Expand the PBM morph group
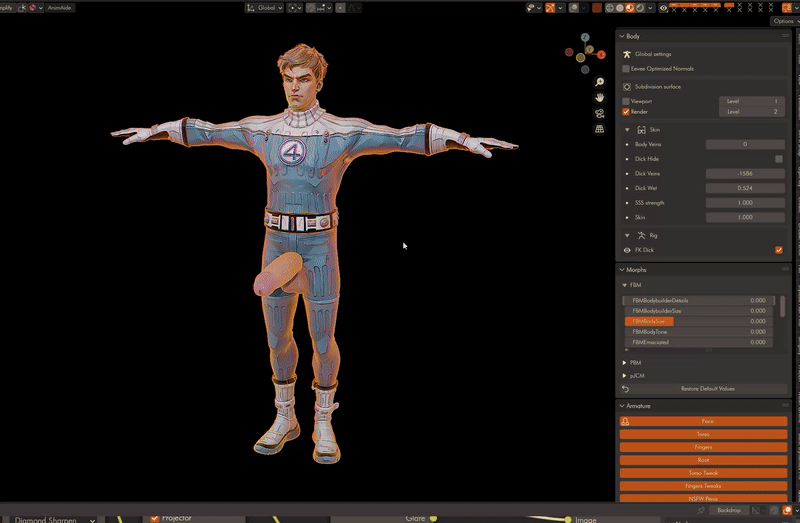800x523 pixels. [x=624, y=363]
